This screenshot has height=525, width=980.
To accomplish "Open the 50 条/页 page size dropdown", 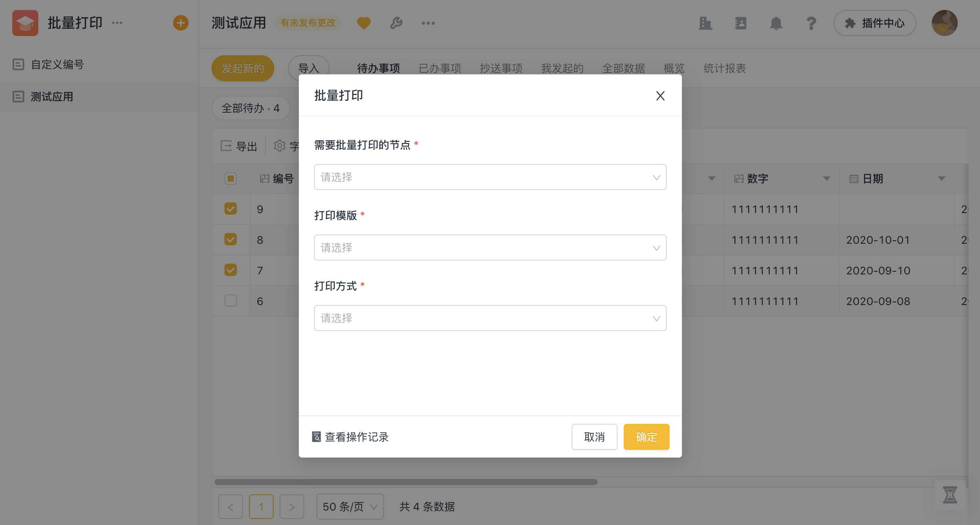I will (350, 507).
